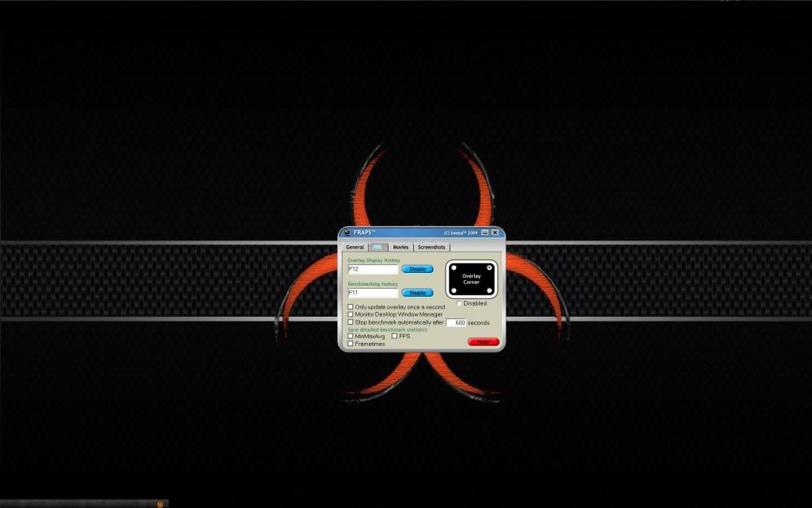Click the Benchmarking Hotkey F11 field
The width and height of the screenshot is (812, 508).
[373, 293]
